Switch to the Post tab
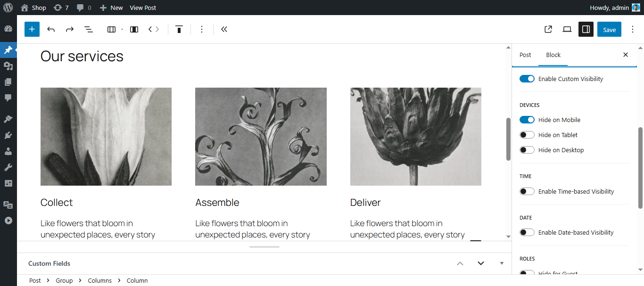This screenshot has height=286, width=644. point(525,55)
